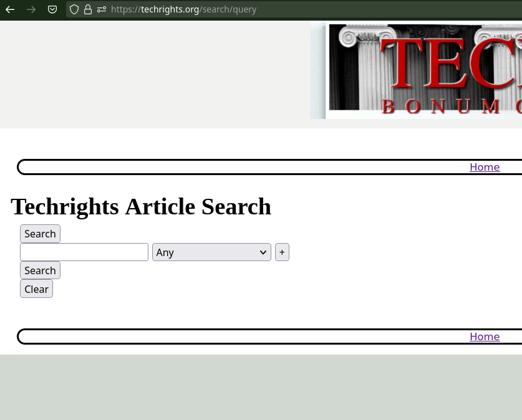The height and width of the screenshot is (420, 522).
Task: Open the site permissions icon in address bar
Action: [x=102, y=9]
